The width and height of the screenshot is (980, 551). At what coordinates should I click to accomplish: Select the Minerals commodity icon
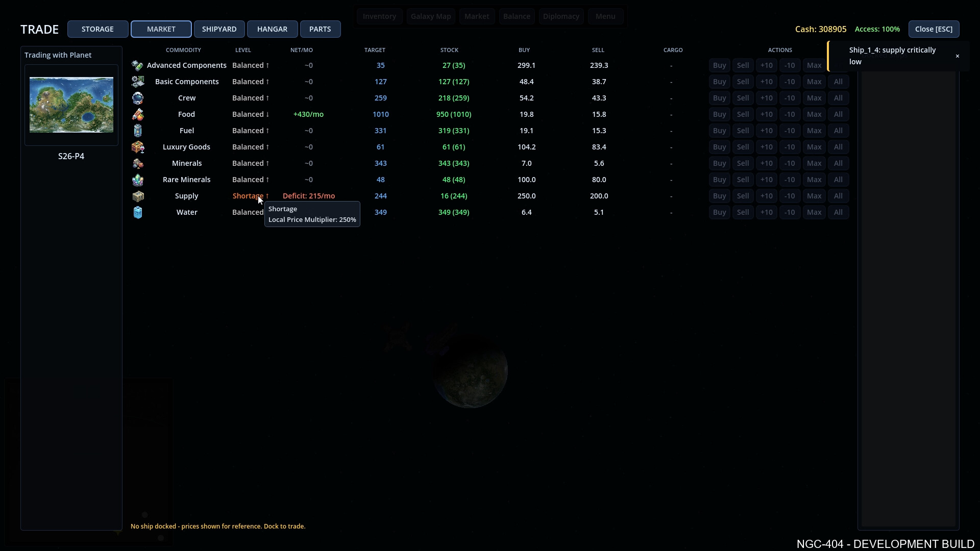[137, 163]
